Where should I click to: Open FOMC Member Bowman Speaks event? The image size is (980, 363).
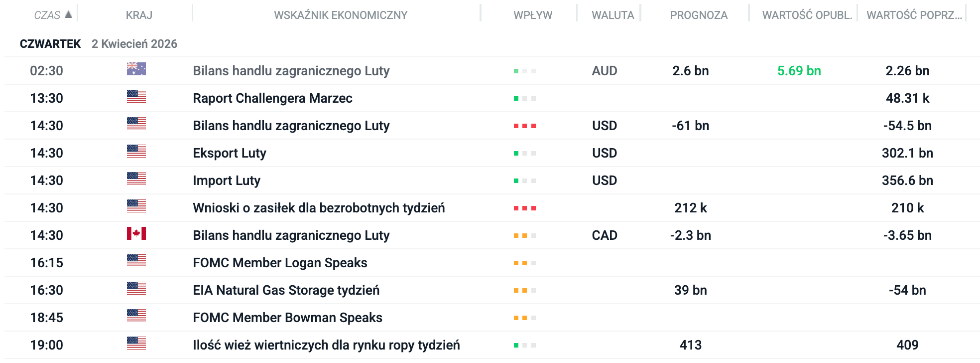pos(287,318)
